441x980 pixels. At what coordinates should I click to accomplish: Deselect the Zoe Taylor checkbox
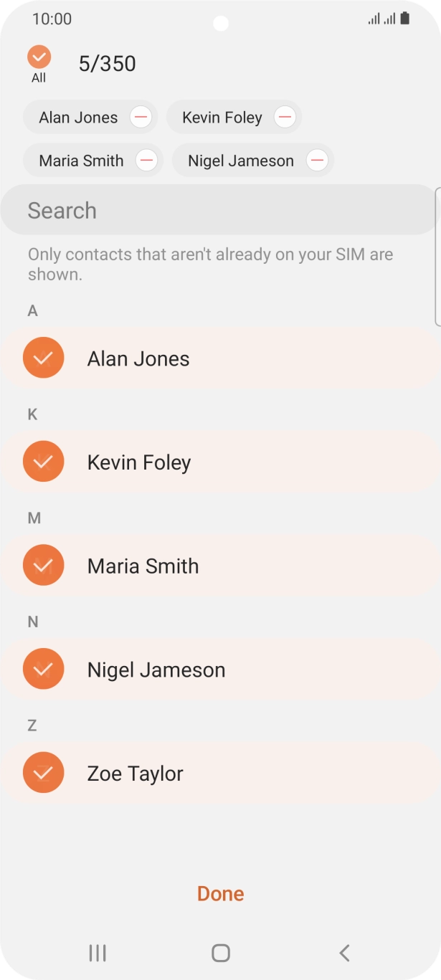pos(43,773)
